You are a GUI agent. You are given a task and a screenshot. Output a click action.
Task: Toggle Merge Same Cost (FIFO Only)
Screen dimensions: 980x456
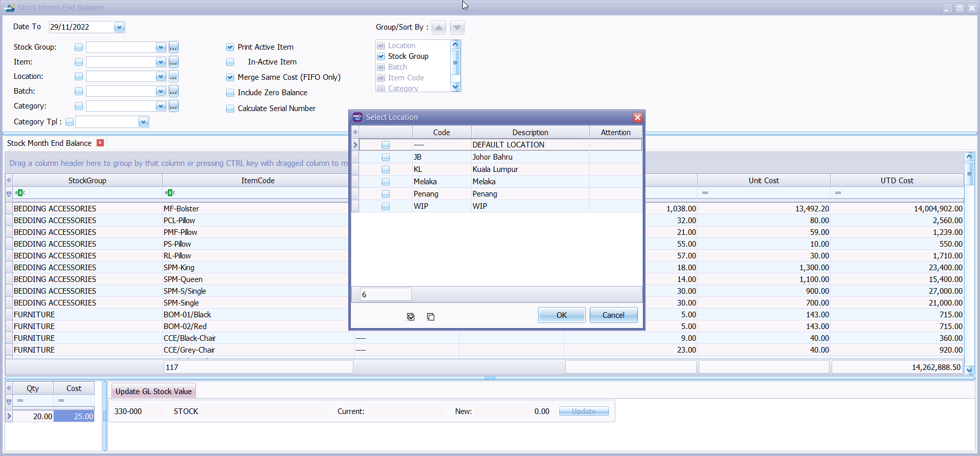point(230,77)
